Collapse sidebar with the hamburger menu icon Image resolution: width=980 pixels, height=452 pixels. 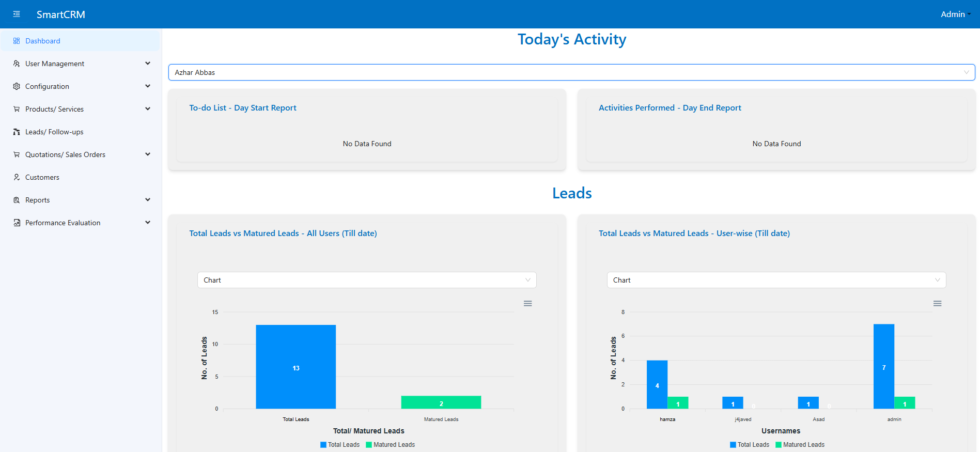coord(17,14)
